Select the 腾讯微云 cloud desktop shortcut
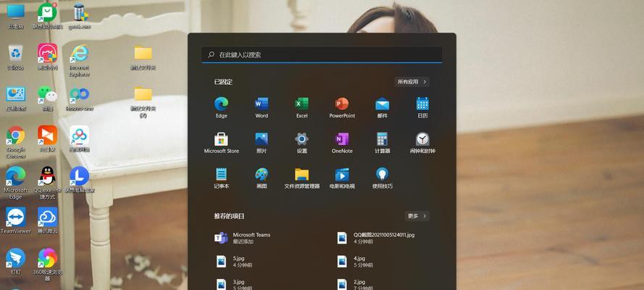Image resolution: width=644 pixels, height=290 pixels. click(x=48, y=220)
